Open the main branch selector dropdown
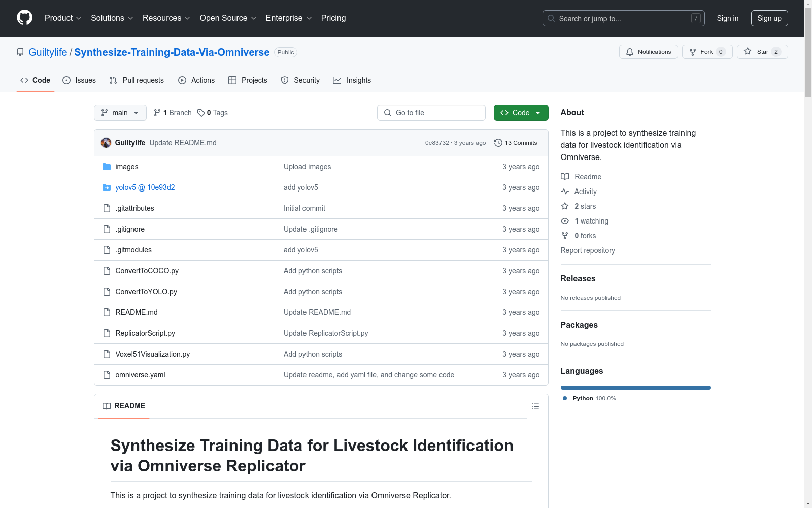This screenshot has height=508, width=812. 120,113
